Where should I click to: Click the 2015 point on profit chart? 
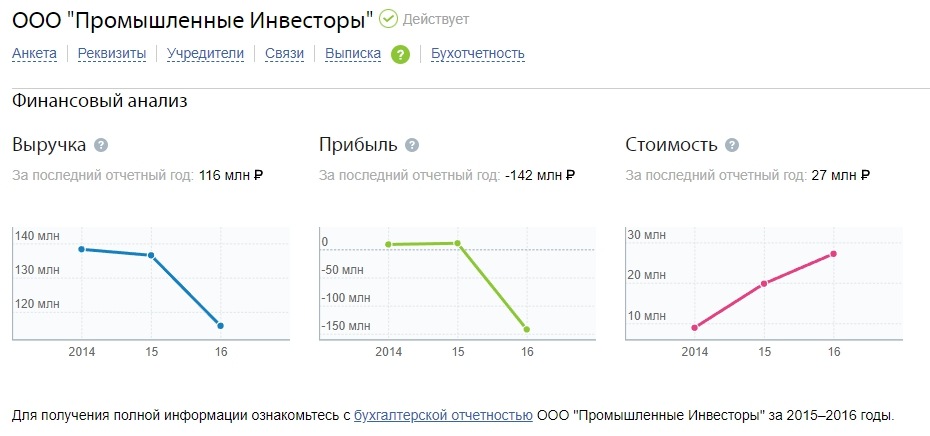click(457, 243)
